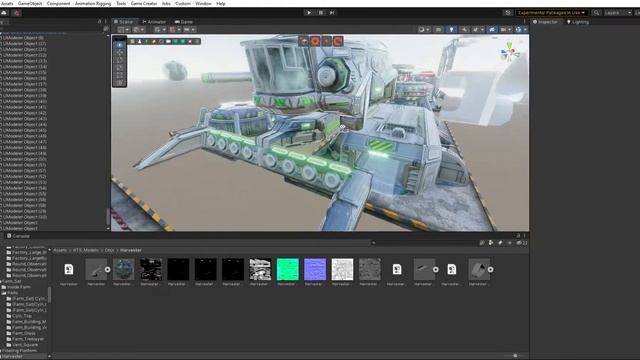The image size is (640, 360).
Task: Select the Scale tool in the Scene tools overlay
Action: click(120, 67)
